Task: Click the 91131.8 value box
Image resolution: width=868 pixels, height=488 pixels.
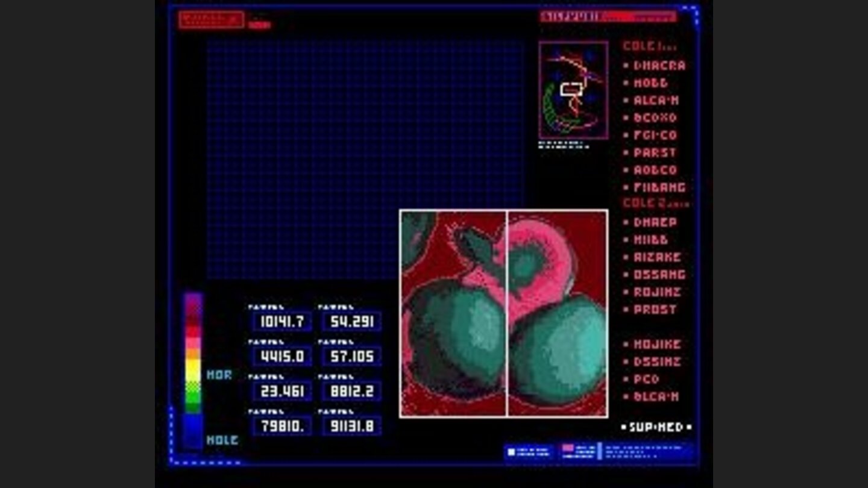Action: [351, 427]
